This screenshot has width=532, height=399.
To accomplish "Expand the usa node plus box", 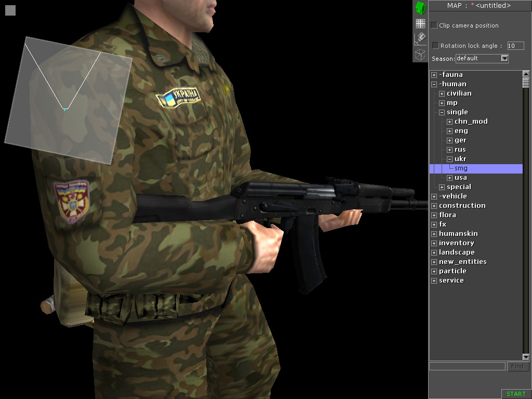I will coord(449,178).
